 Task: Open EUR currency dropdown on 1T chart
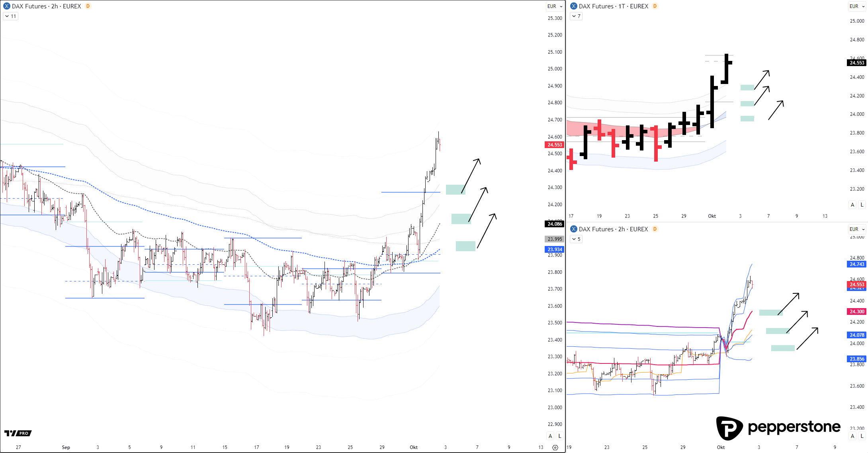(857, 6)
